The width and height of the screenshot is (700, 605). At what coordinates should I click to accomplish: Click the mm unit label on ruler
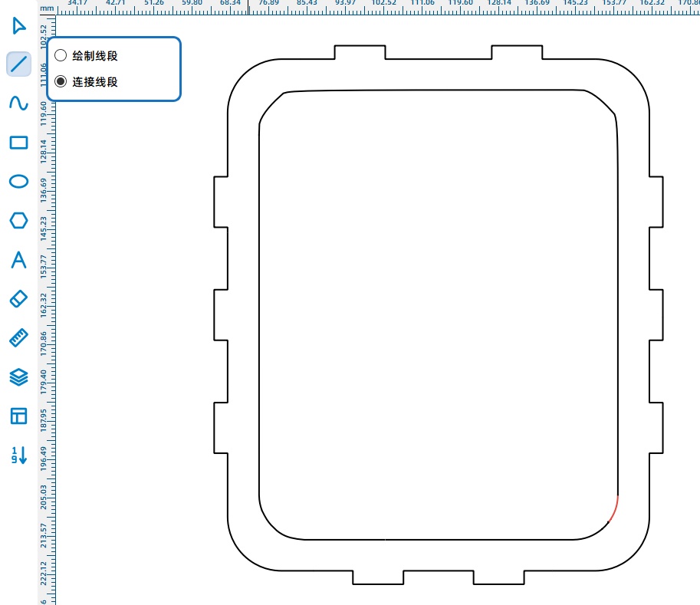[x=48, y=8]
